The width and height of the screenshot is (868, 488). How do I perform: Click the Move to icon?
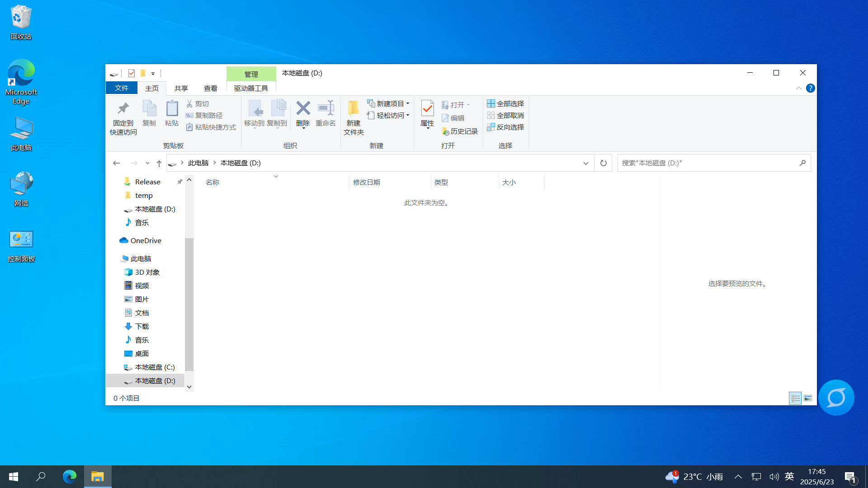coord(255,113)
